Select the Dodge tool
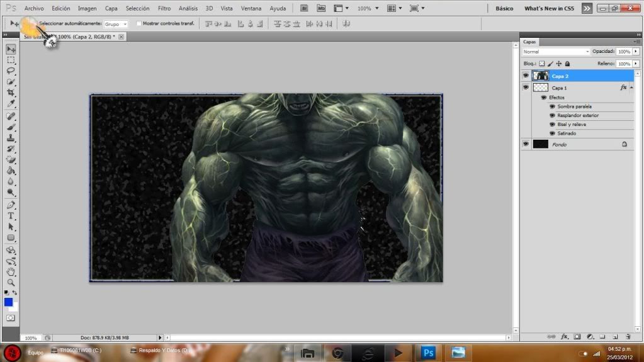This screenshot has width=644, height=362. pos(11,192)
